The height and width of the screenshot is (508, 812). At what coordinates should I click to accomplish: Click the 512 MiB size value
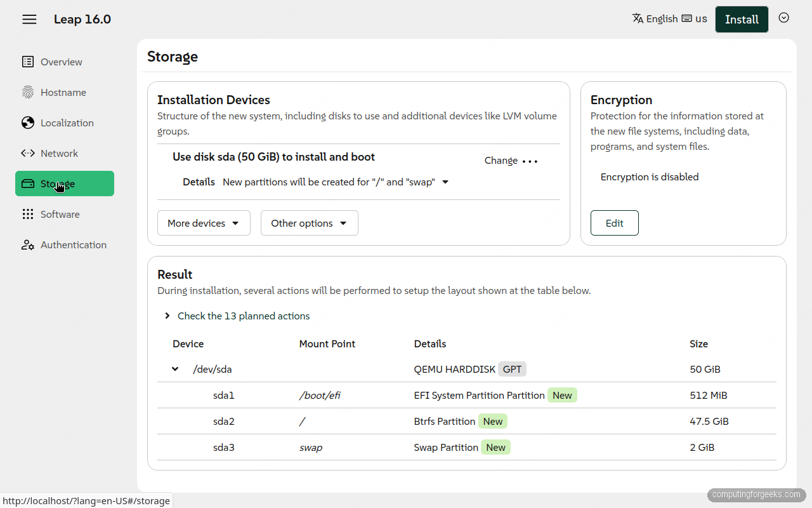[x=709, y=395]
